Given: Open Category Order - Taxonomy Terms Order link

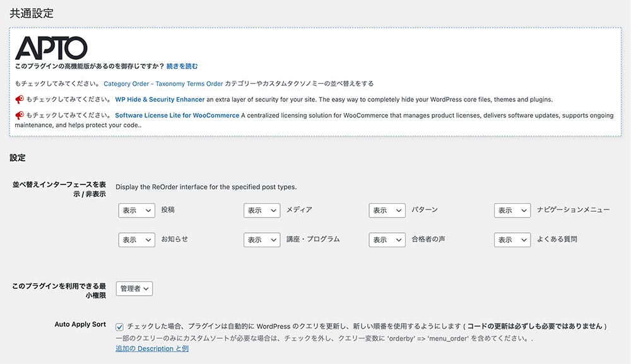Looking at the screenshot, I should [x=163, y=84].
